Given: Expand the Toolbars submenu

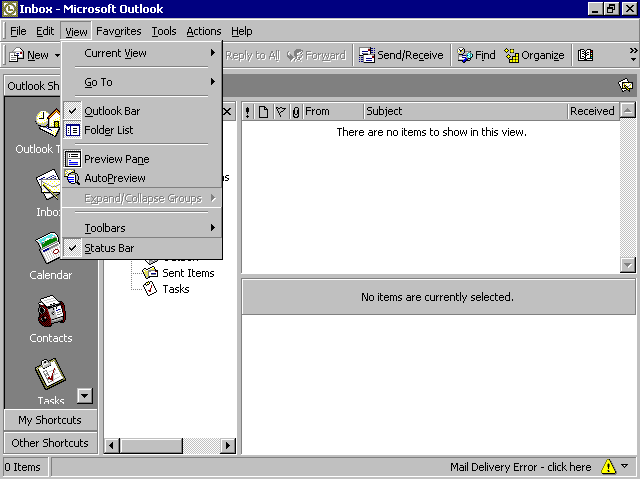Looking at the screenshot, I should [x=141, y=228].
